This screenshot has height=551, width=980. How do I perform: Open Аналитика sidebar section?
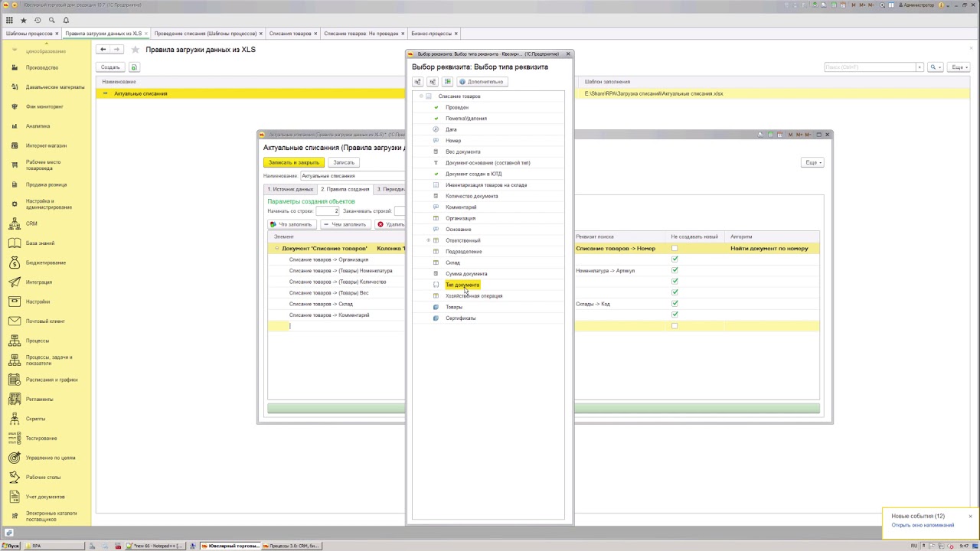point(38,126)
